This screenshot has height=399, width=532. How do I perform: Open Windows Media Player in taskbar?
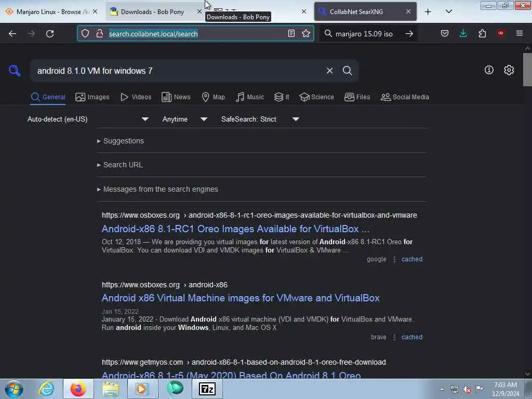[141, 389]
